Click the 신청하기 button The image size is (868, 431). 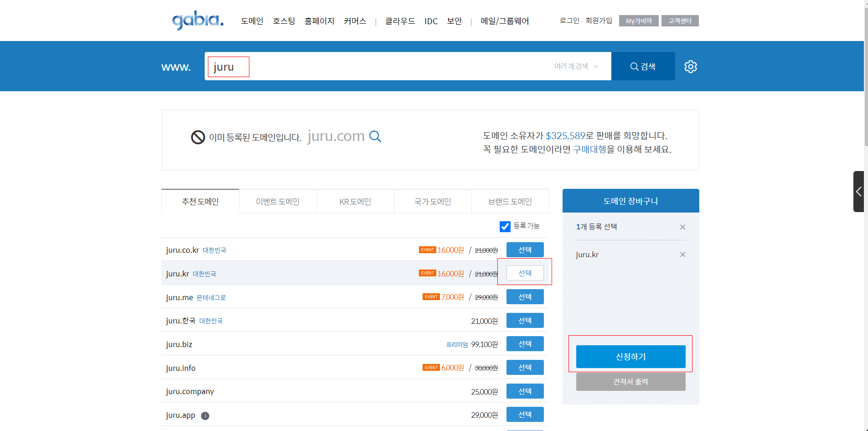coord(631,357)
